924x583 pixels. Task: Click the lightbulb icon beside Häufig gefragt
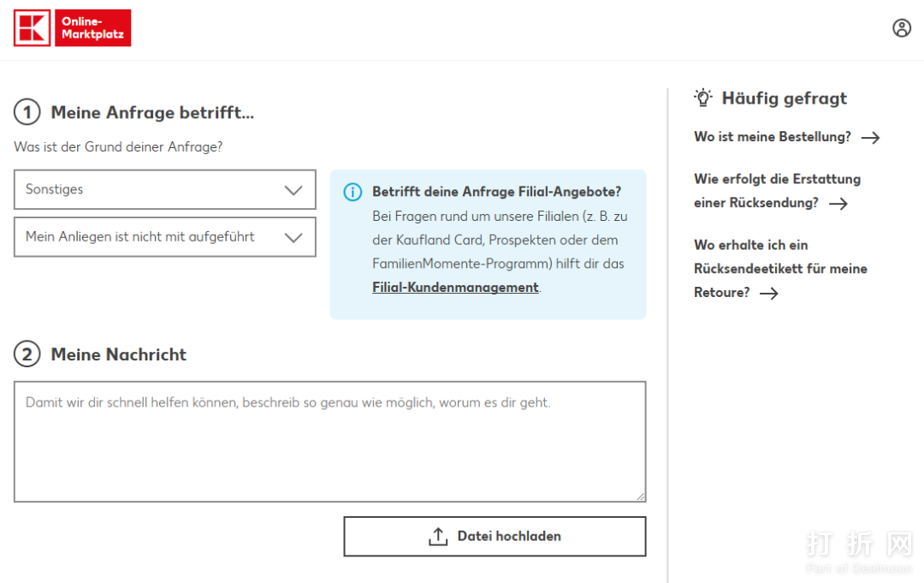point(703,98)
